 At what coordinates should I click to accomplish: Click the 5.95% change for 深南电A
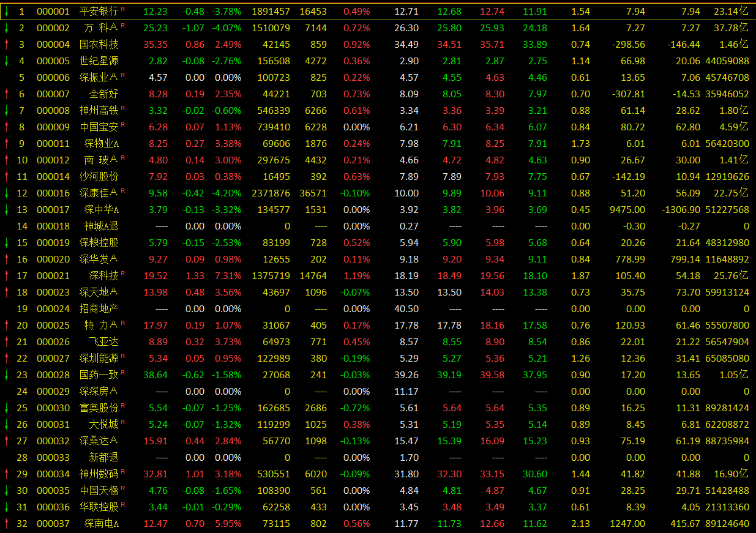(x=228, y=523)
